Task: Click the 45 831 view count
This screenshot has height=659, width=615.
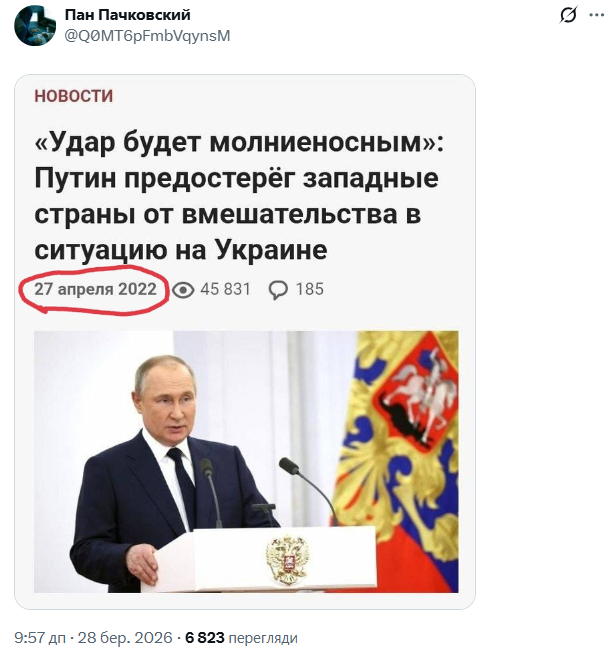Action: point(226,290)
